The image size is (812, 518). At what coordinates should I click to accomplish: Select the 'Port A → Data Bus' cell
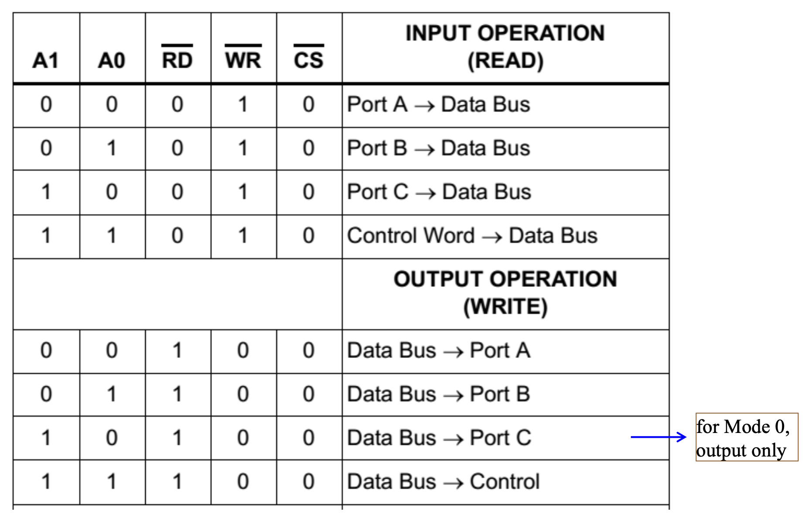pos(438,105)
